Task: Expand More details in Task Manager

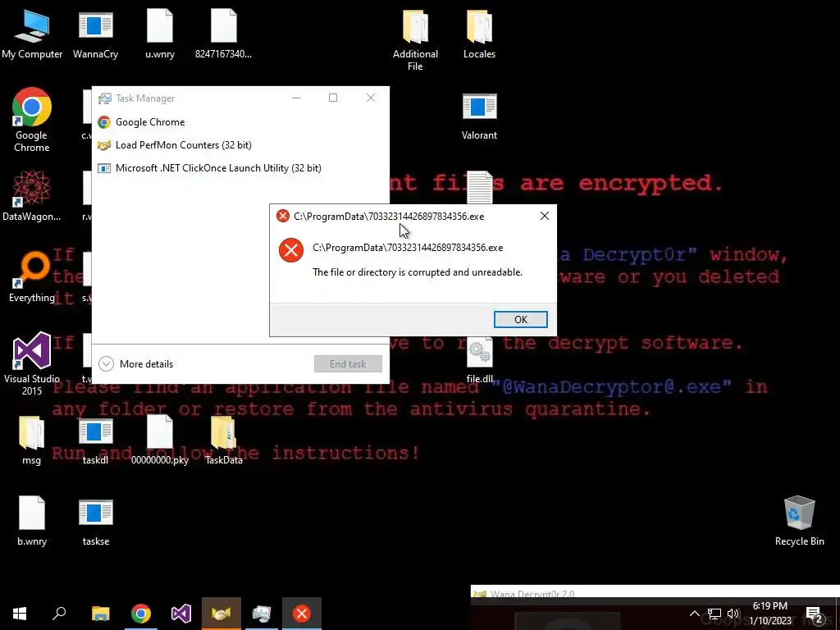Action: (x=136, y=363)
